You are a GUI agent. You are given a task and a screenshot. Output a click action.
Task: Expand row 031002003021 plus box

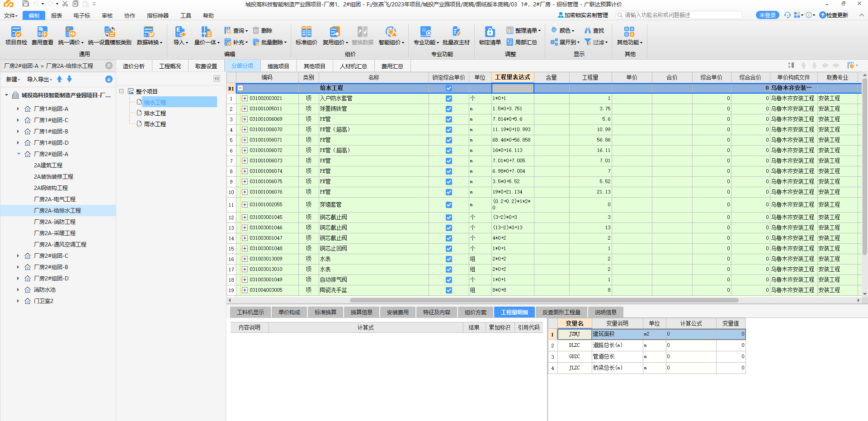[x=245, y=98]
